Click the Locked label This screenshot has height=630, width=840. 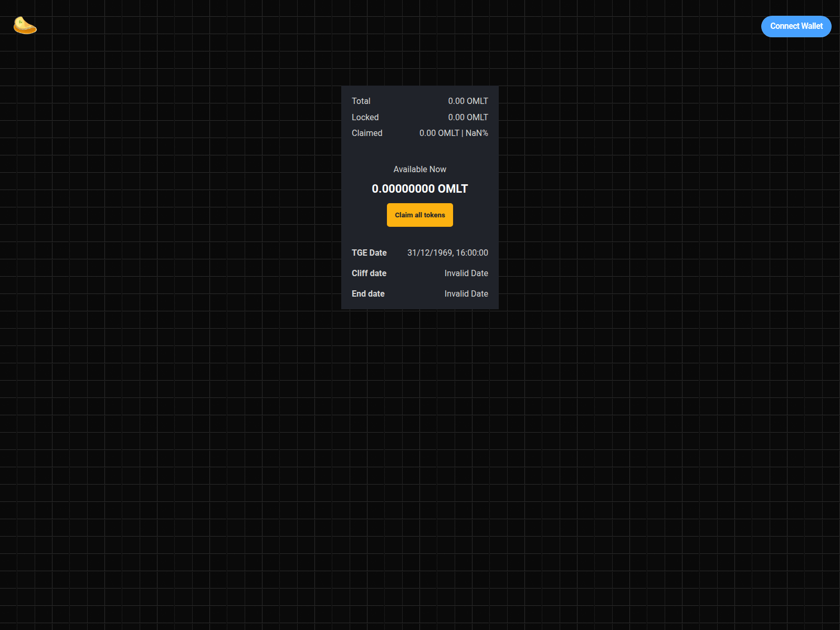point(365,117)
